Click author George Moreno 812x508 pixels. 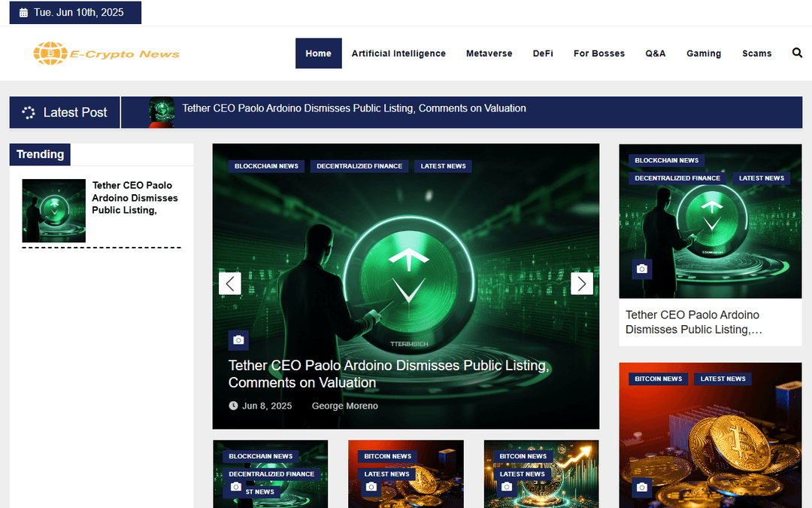pos(345,406)
